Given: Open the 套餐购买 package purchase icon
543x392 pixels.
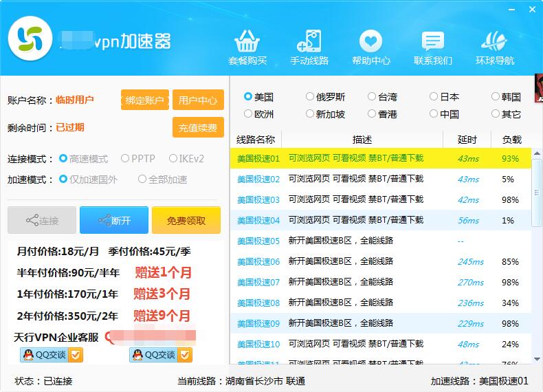Looking at the screenshot, I should [x=247, y=47].
